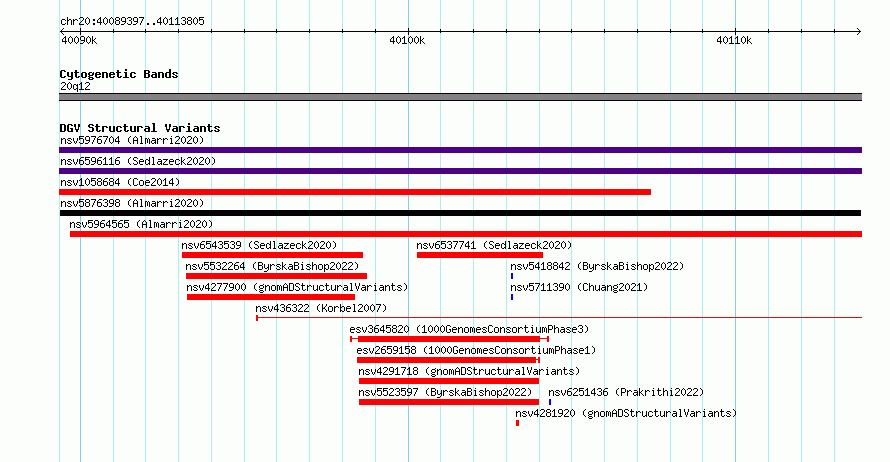Viewport: 890px width, 462px height.
Task: Select the thin red line for nsv436322
Action: click(x=559, y=318)
